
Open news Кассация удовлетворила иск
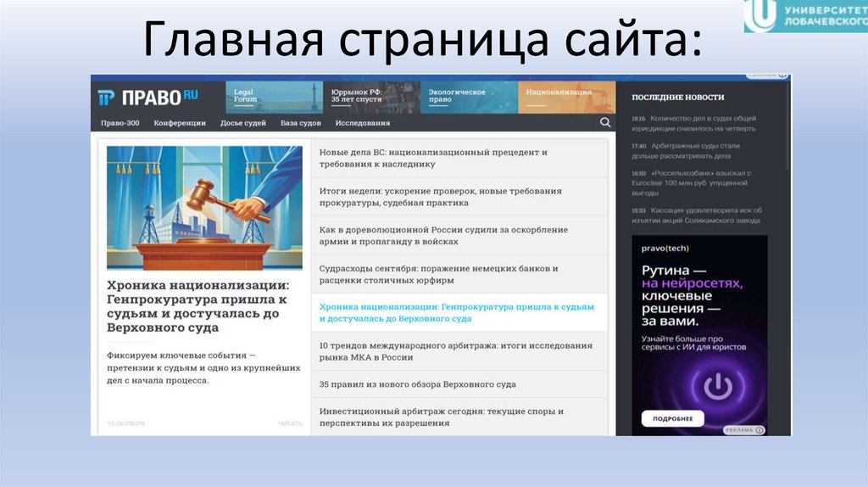tap(697, 215)
